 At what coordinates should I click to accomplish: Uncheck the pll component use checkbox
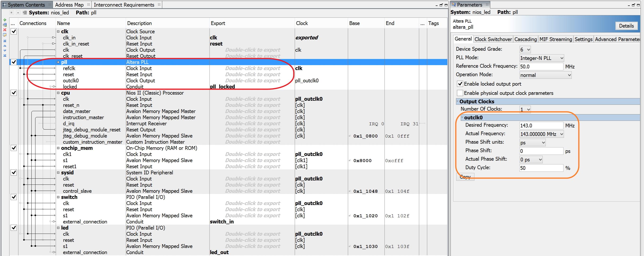(14, 62)
